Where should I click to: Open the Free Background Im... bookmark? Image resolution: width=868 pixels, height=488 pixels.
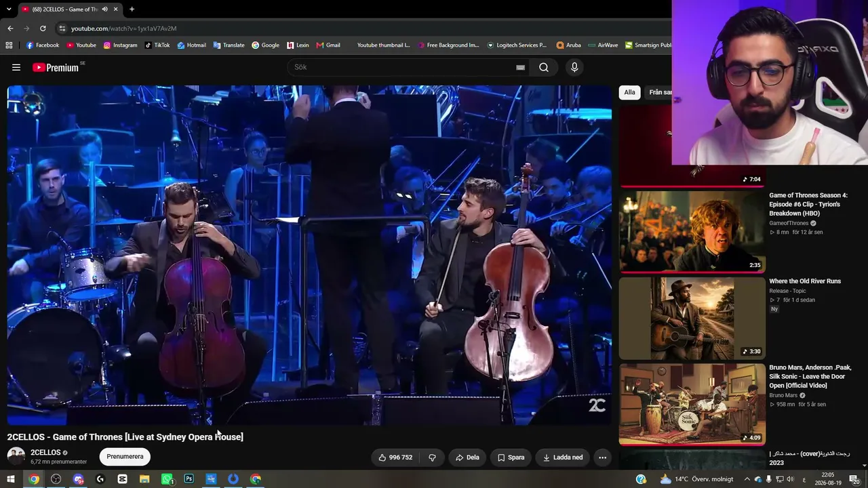(x=448, y=45)
